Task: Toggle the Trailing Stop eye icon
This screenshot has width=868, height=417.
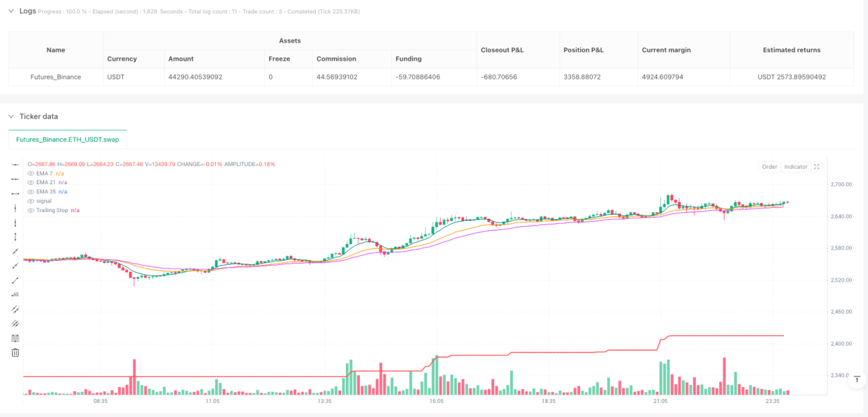Action: pyautogui.click(x=30, y=210)
